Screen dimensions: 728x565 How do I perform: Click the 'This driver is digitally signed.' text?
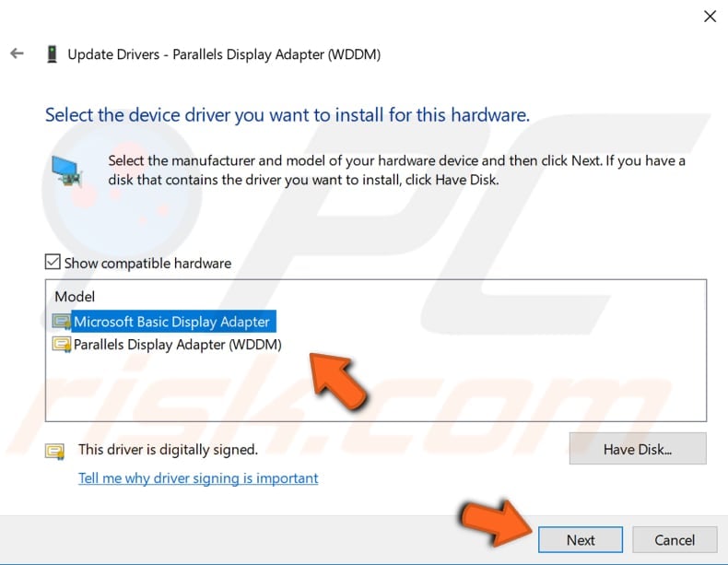(168, 450)
